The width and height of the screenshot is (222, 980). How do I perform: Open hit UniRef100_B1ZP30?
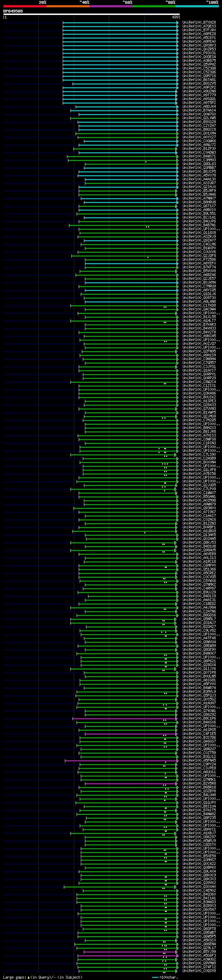pos(199,149)
